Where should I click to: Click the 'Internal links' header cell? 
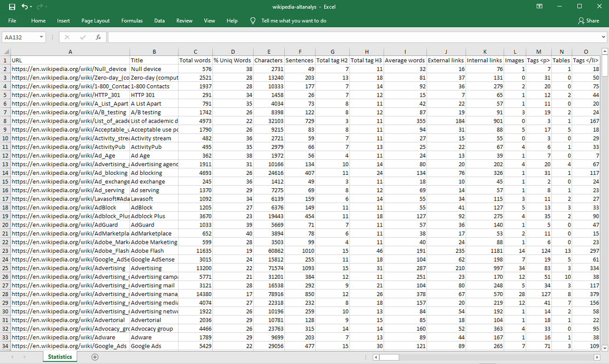[484, 60]
